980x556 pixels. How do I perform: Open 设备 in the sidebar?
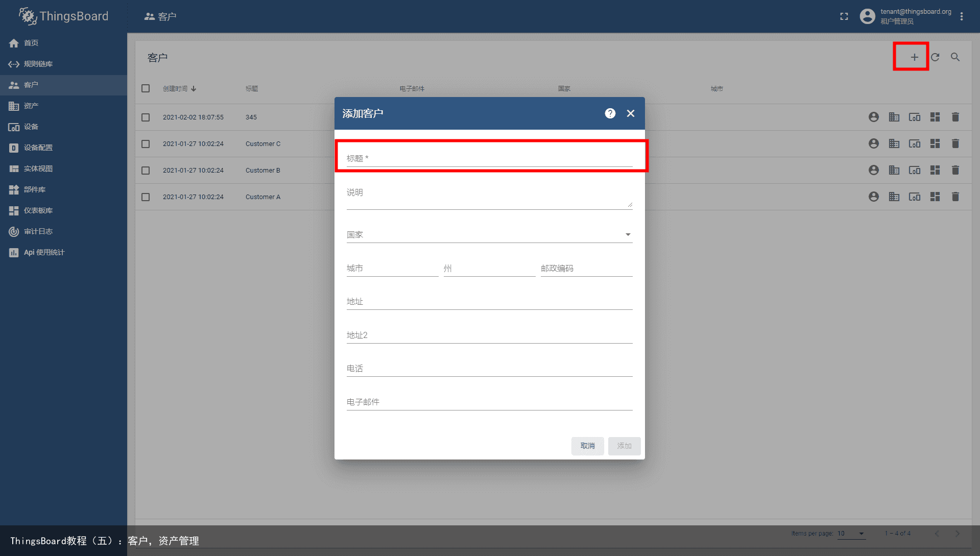[x=63, y=127]
